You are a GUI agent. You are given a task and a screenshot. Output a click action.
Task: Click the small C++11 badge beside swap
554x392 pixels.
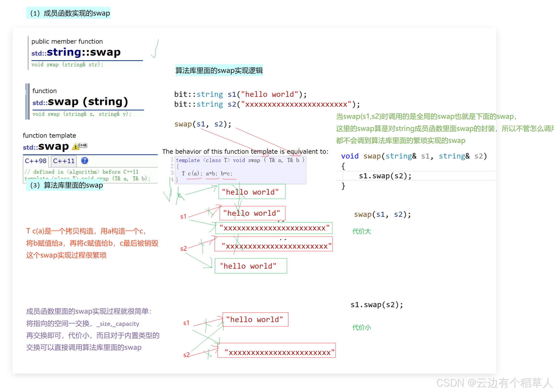pos(83,145)
